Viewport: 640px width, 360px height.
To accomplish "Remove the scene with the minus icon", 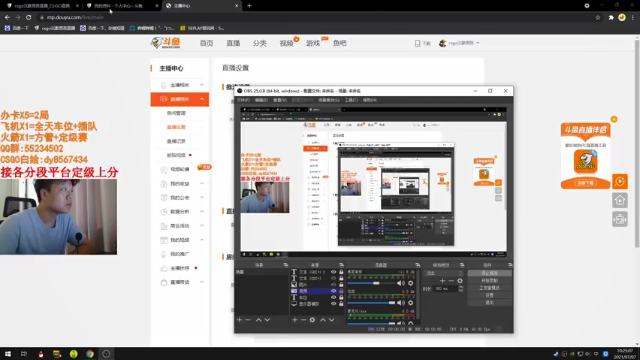I will click(x=248, y=320).
